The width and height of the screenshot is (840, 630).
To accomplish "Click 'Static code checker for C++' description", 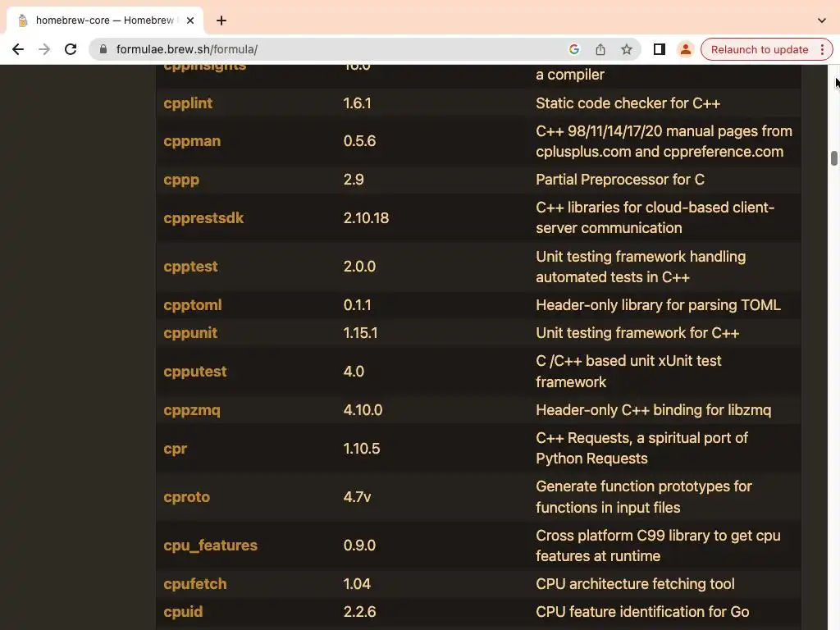I will pos(628,103).
